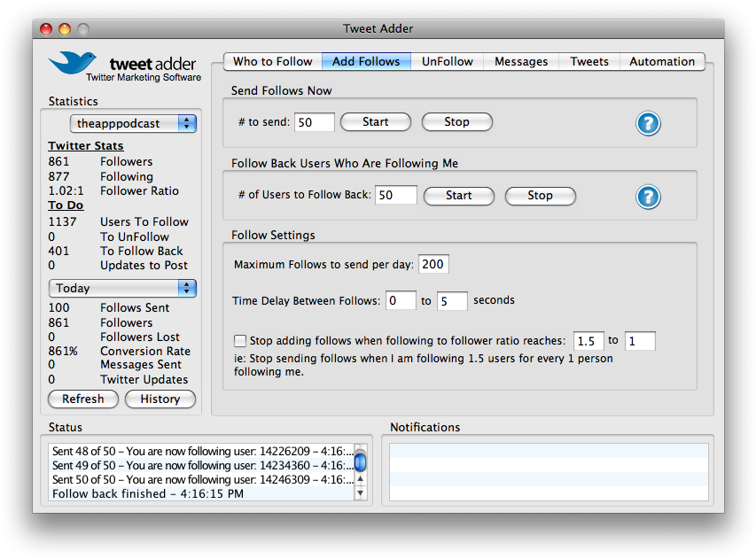Close the Tweet Adder window
Screen dimensions: 756x558
click(46, 29)
